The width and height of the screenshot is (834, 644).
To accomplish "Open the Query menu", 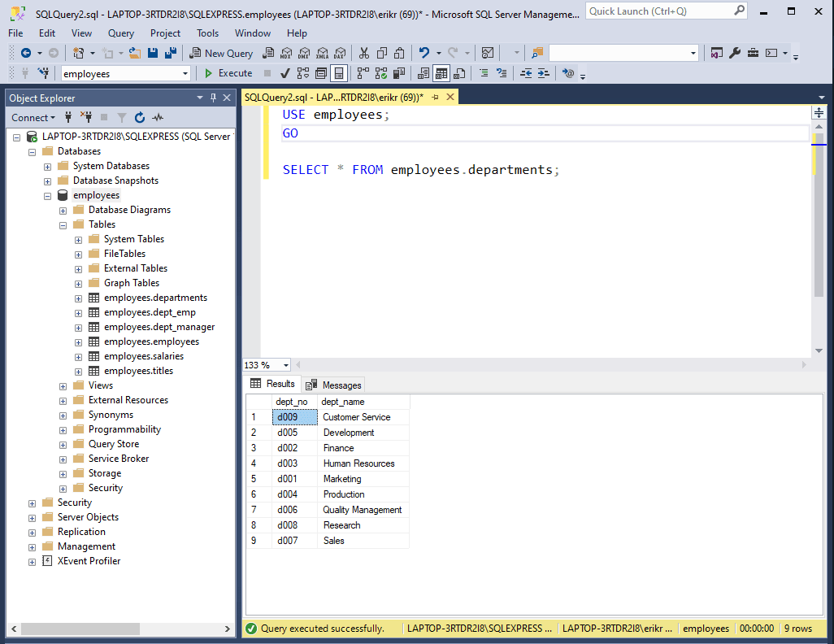I will coord(120,33).
